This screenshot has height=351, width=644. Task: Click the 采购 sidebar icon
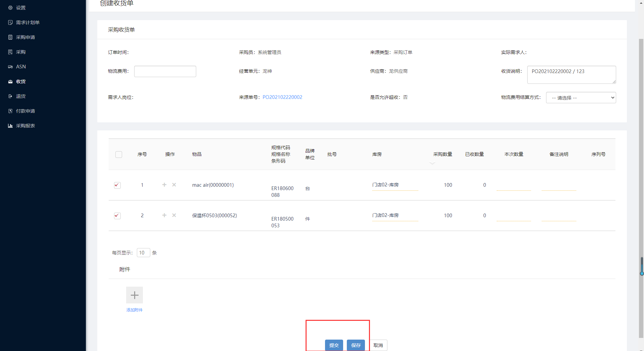click(x=10, y=52)
